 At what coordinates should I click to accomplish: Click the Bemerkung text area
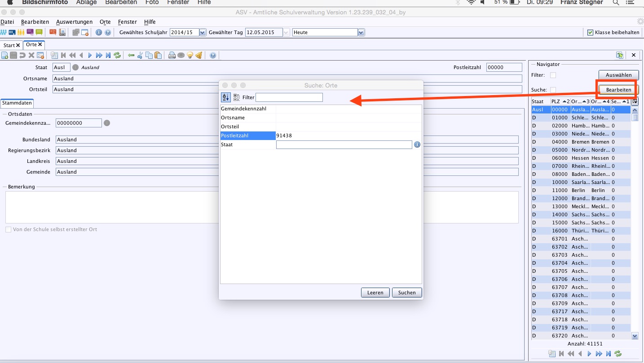click(x=262, y=207)
